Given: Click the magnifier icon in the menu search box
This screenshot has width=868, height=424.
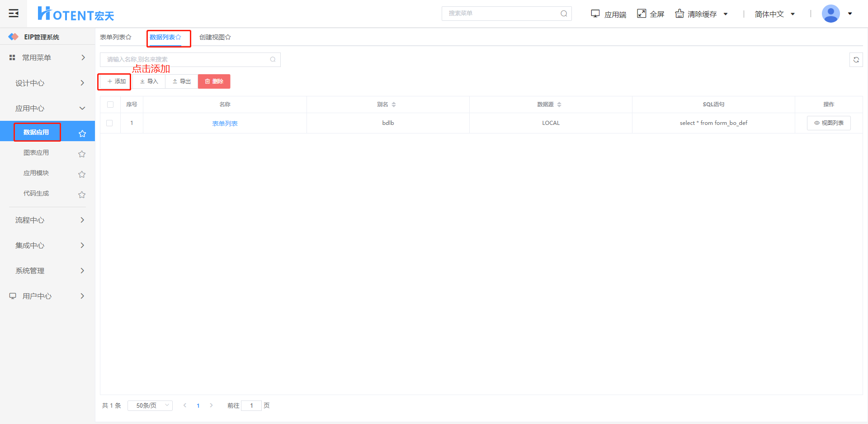Looking at the screenshot, I should (x=564, y=14).
